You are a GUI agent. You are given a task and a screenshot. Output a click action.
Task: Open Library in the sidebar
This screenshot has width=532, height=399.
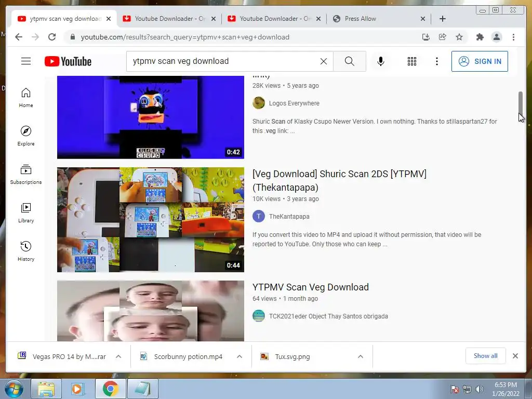click(x=26, y=212)
